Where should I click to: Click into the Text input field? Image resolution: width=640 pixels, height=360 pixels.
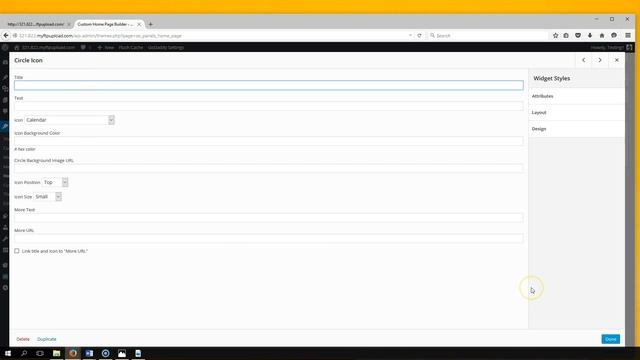click(x=269, y=106)
